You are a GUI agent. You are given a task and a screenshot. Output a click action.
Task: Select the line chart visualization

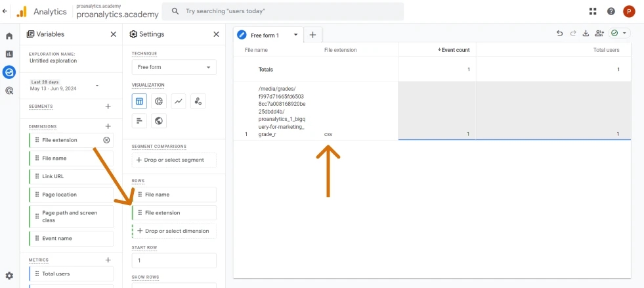click(x=179, y=101)
